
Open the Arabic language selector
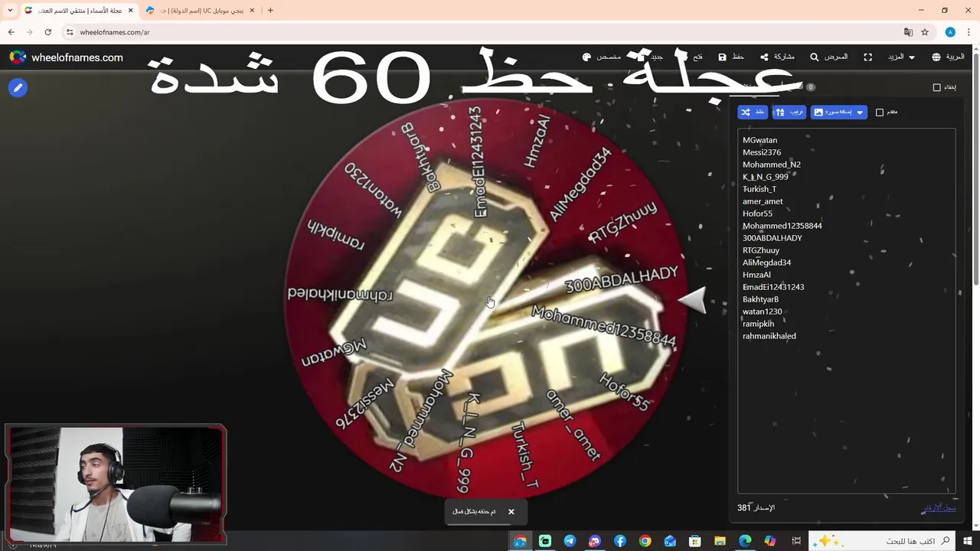pyautogui.click(x=948, y=57)
